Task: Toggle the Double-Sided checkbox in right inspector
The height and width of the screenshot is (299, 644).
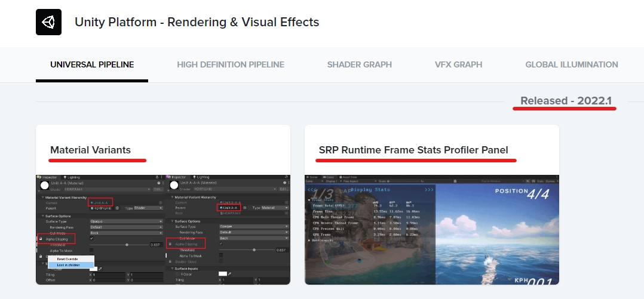Action: pyautogui.click(x=221, y=261)
